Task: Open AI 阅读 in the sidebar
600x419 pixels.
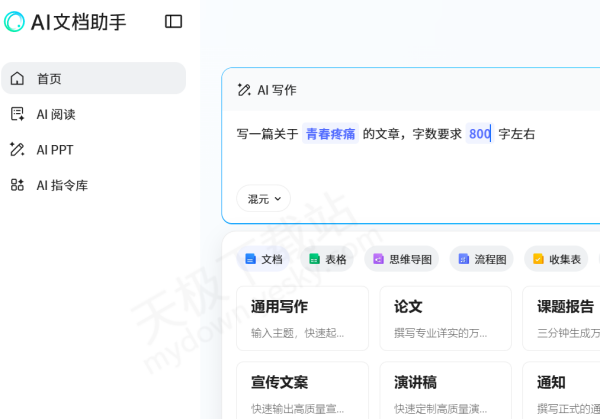Action: [94, 114]
